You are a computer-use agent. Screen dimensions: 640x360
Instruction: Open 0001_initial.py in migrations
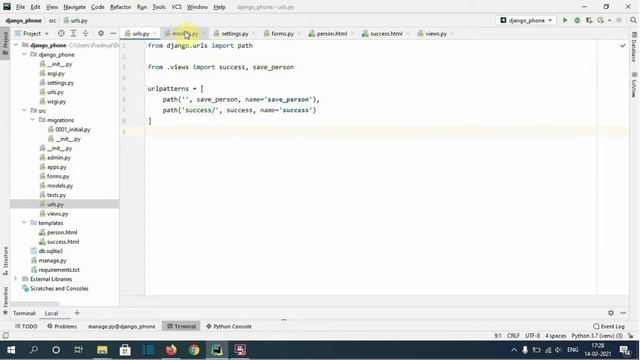click(73, 129)
